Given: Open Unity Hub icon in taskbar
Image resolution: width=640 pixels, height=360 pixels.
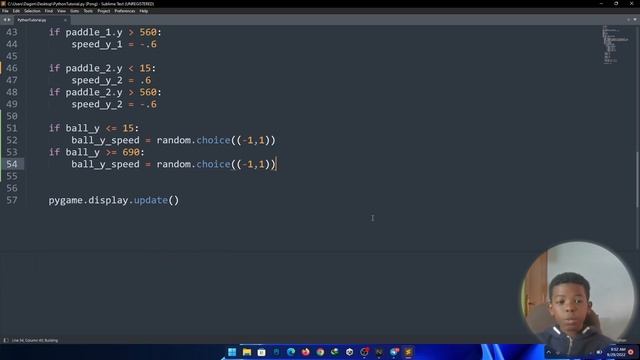Looking at the screenshot, I should coord(350,352).
